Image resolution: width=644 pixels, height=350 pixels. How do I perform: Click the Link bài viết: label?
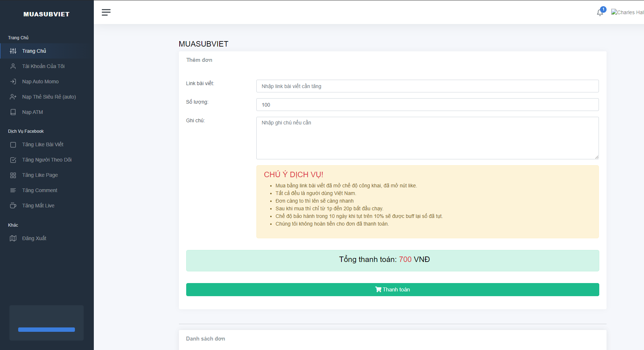coord(200,83)
